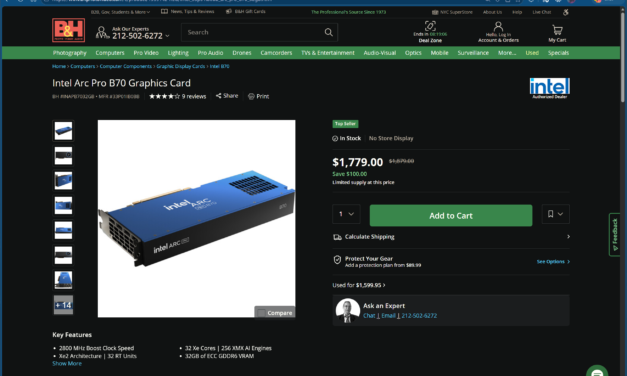627x376 pixels.
Task: Click the Feedback side tab
Action: click(x=615, y=235)
